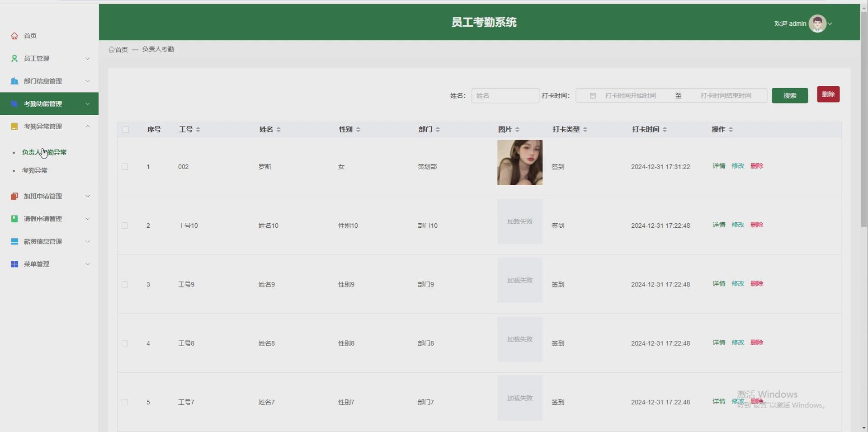Select 员工管理 menu label

tap(37, 58)
